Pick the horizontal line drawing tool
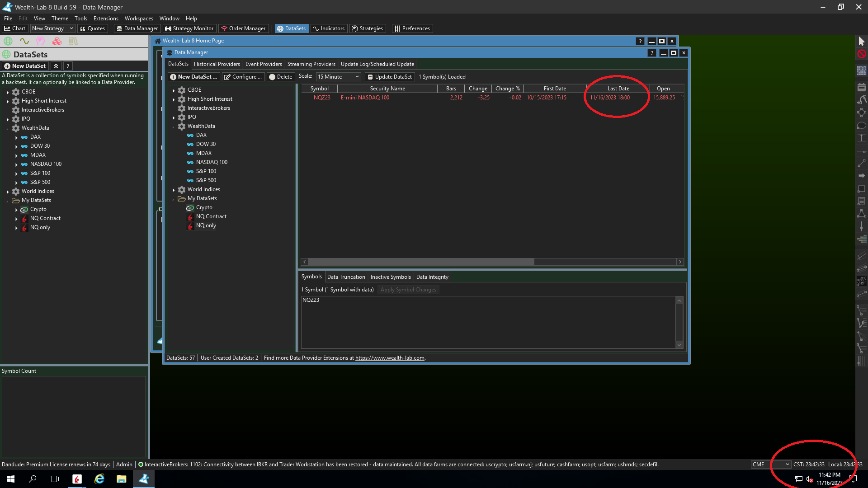 [862, 152]
